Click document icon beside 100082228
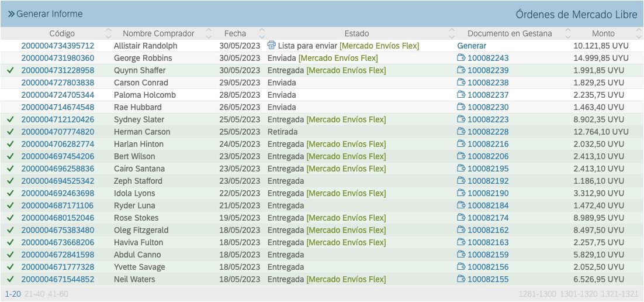 [x=461, y=132]
